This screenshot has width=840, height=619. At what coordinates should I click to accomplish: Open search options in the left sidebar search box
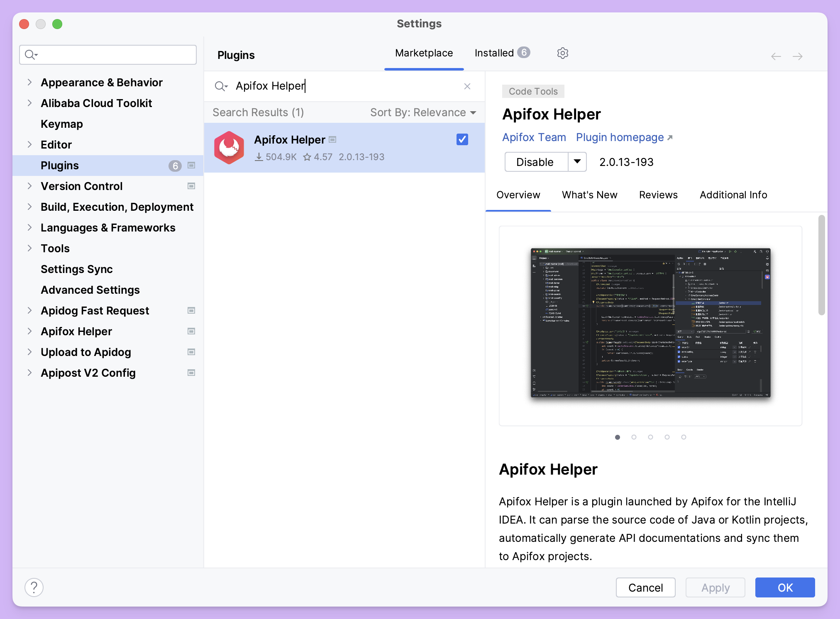pyautogui.click(x=30, y=54)
